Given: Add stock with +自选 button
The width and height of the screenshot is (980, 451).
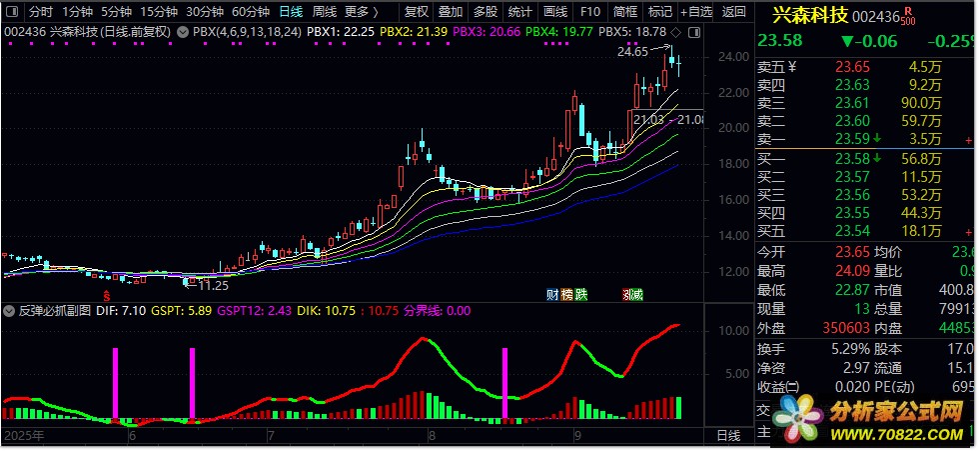Looking at the screenshot, I should [696, 11].
